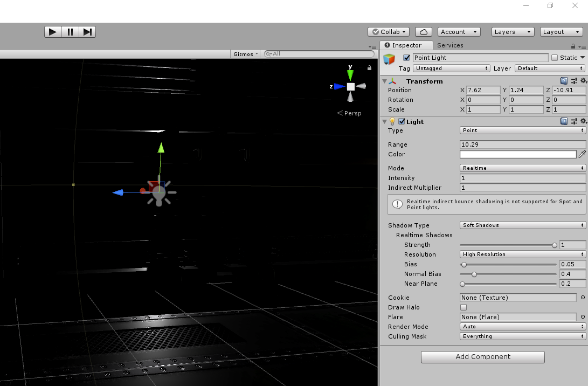
Task: Open Transform preset icon
Action: point(574,81)
